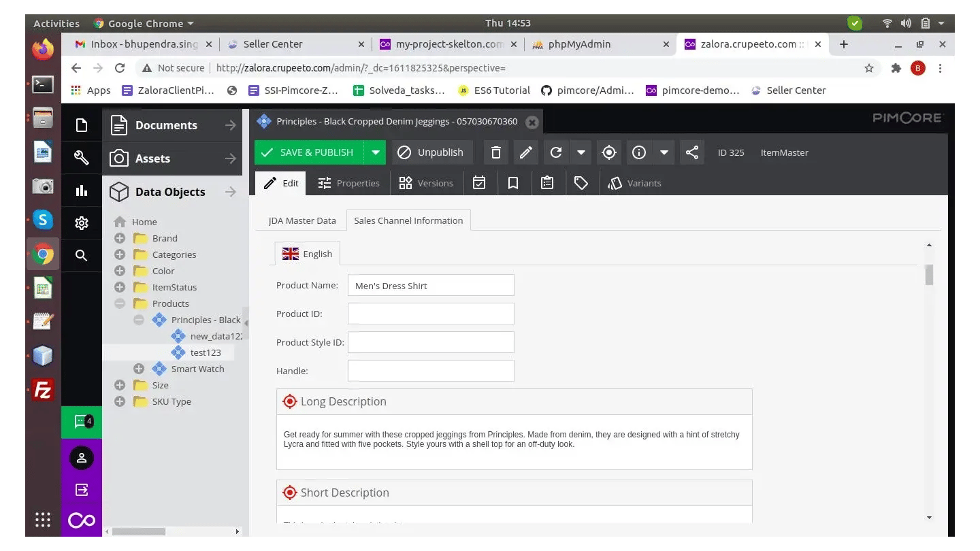The width and height of the screenshot is (980, 551).
Task: Click the reload object icon
Action: tap(556, 152)
